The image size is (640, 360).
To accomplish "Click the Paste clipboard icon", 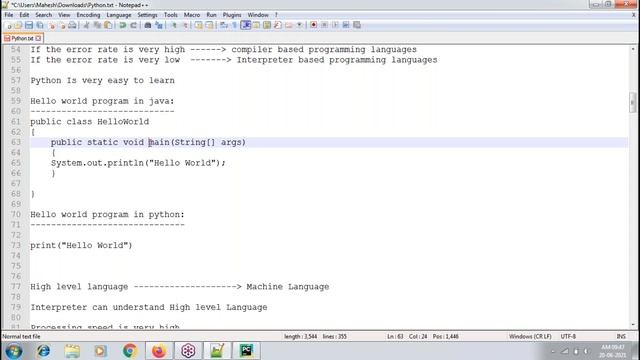I will pos(108,25).
